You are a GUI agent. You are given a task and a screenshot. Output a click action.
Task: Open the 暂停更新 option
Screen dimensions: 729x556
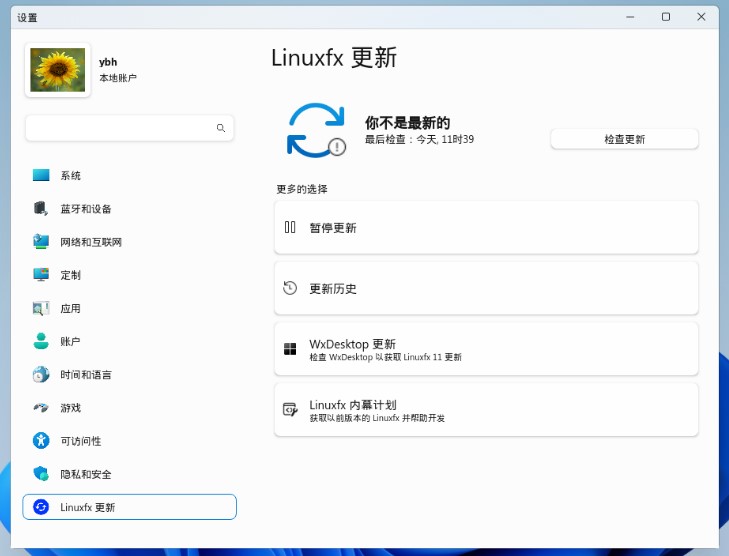coord(486,228)
